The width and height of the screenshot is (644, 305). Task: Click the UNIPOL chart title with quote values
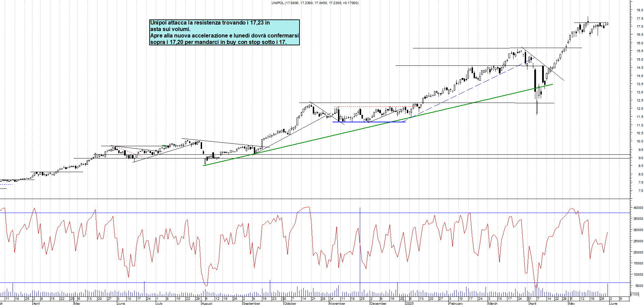point(315,3)
